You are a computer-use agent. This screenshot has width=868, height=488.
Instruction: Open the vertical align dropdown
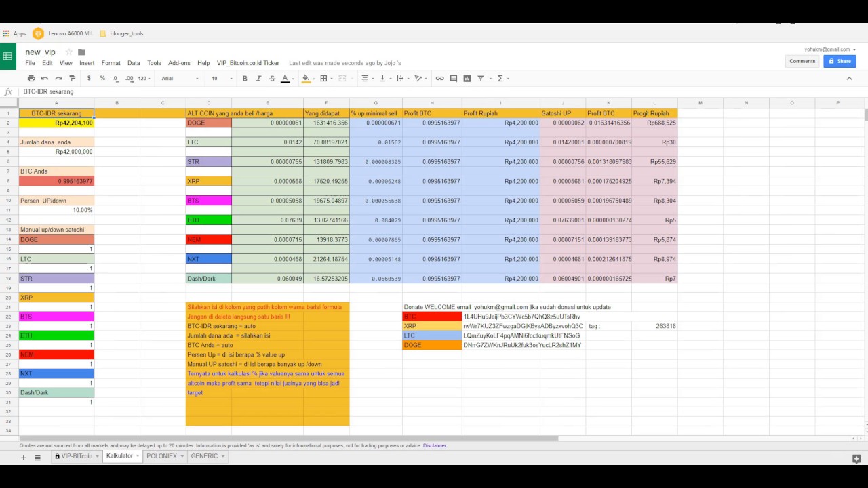point(384,79)
